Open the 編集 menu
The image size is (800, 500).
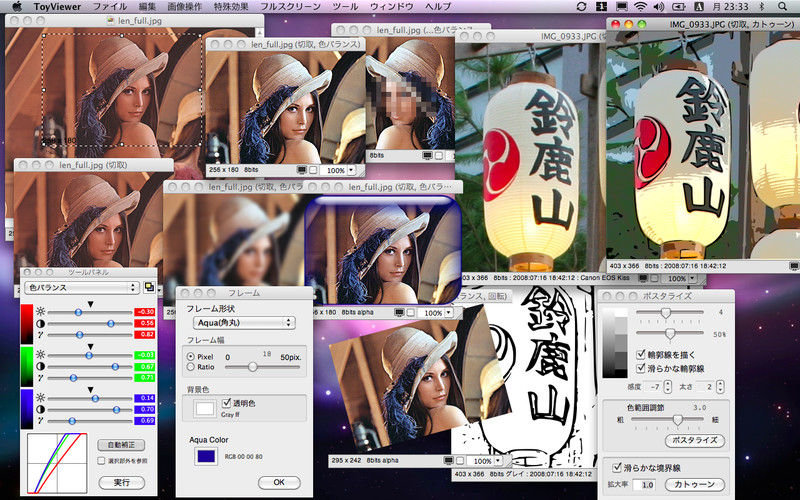coord(147,7)
